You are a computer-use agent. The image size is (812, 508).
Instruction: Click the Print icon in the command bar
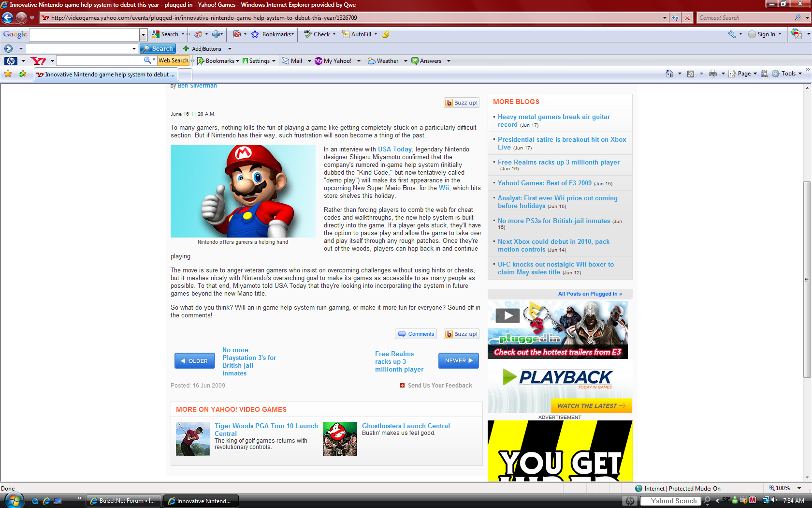pos(712,74)
